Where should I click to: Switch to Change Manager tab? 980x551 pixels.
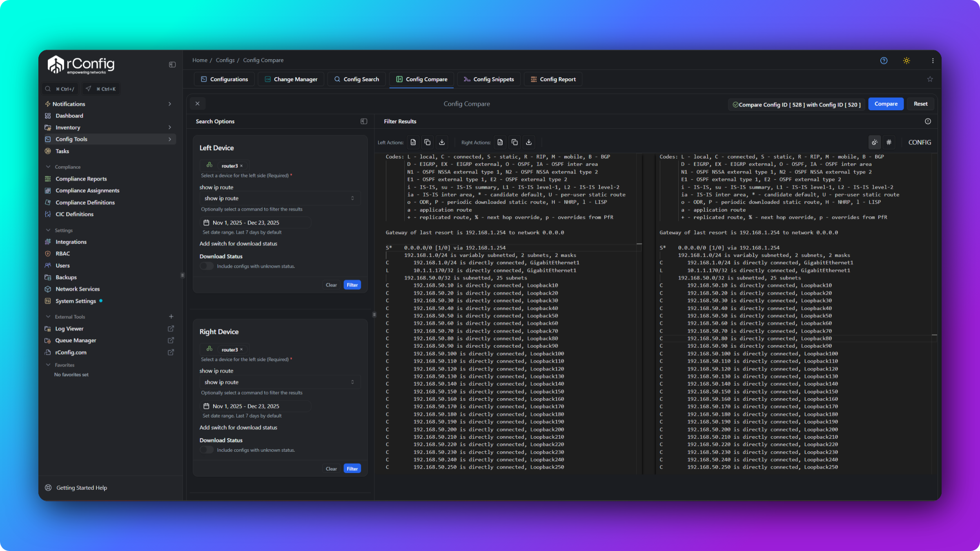(291, 79)
